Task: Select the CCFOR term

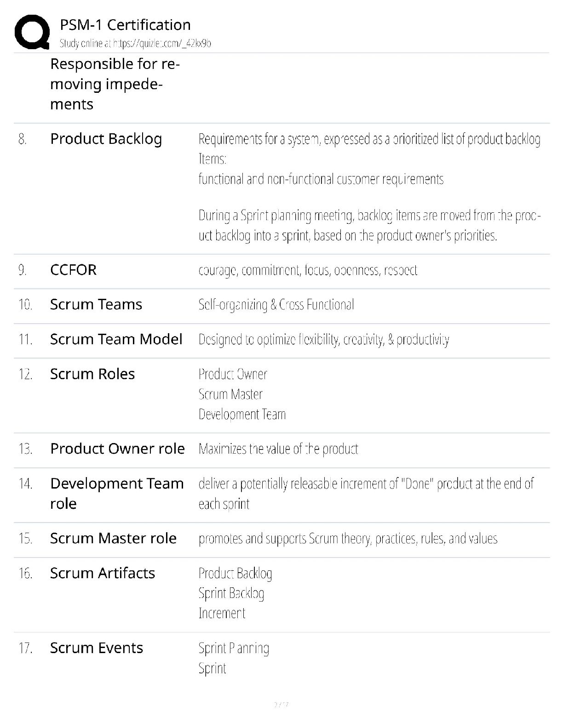Action: [73, 270]
